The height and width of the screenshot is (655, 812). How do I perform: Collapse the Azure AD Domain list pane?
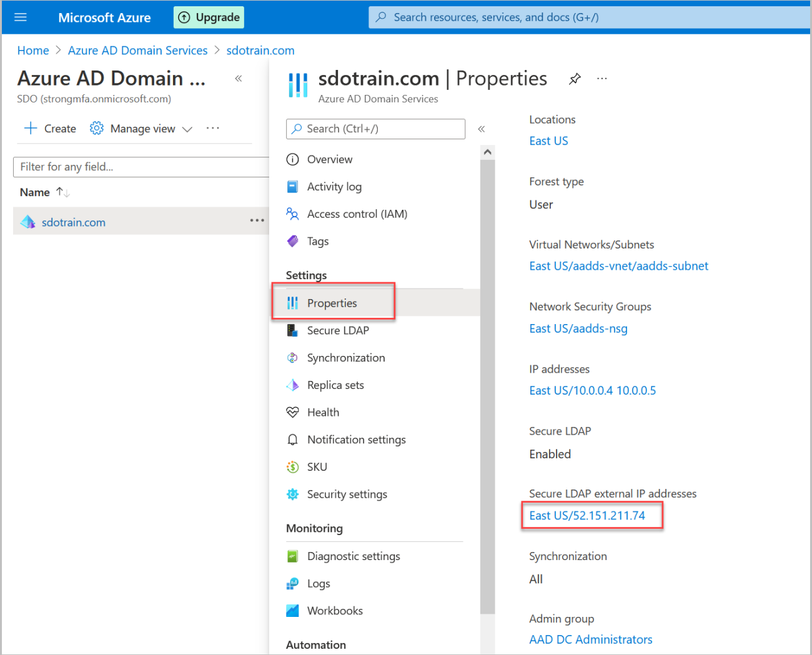click(x=239, y=79)
